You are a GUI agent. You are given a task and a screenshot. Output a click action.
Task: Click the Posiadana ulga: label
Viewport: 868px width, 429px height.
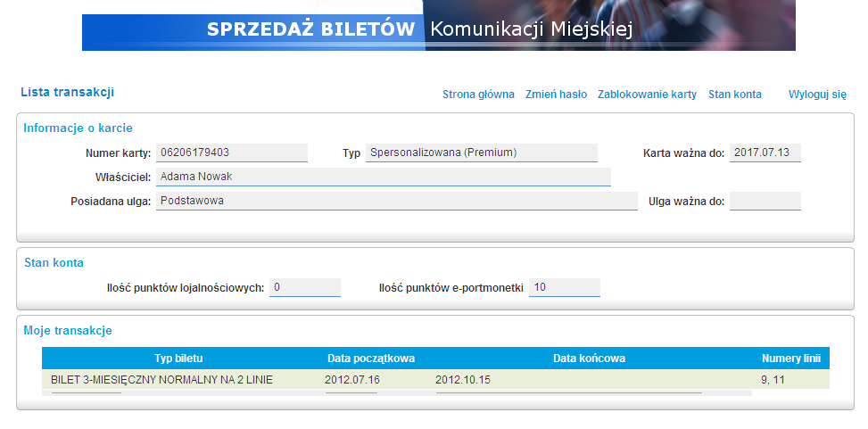[111, 202]
